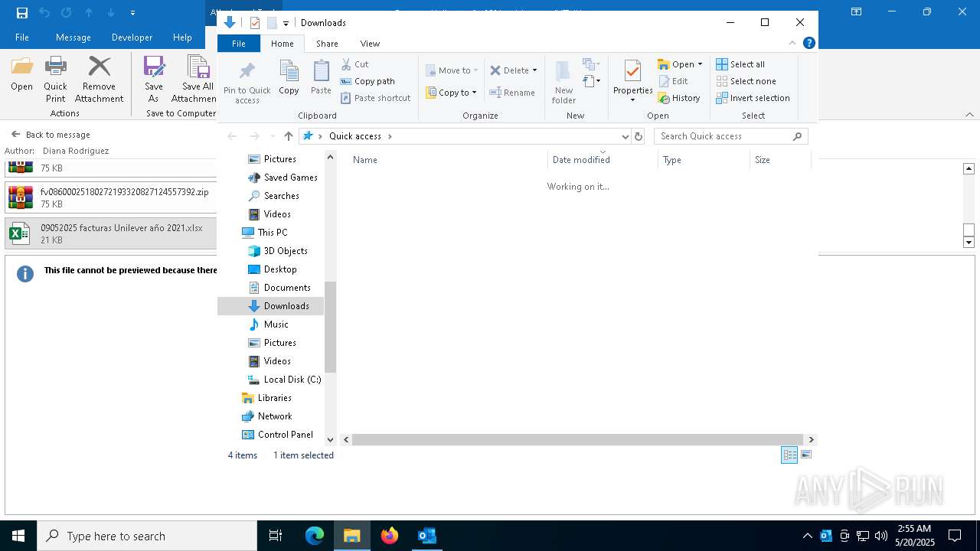Click Cut in the Clipboard group

coord(354,64)
